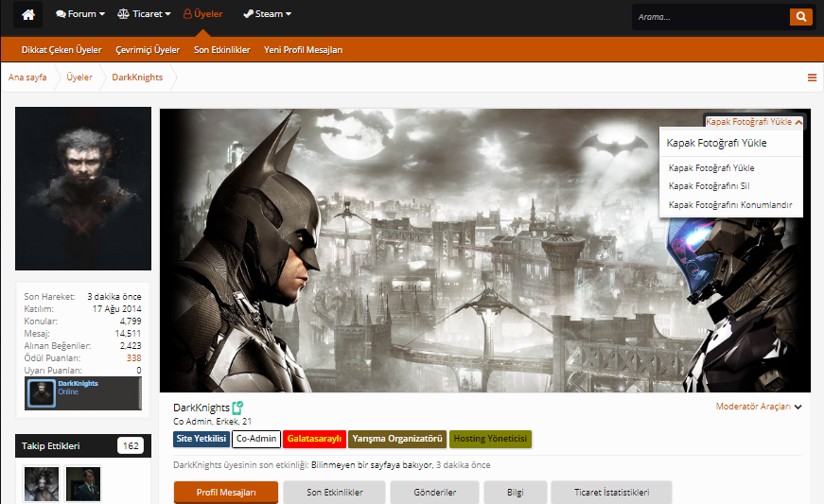Image resolution: width=824 pixels, height=504 pixels.
Task: Open Çevrimiçi Üyeler page
Action: pos(148,50)
